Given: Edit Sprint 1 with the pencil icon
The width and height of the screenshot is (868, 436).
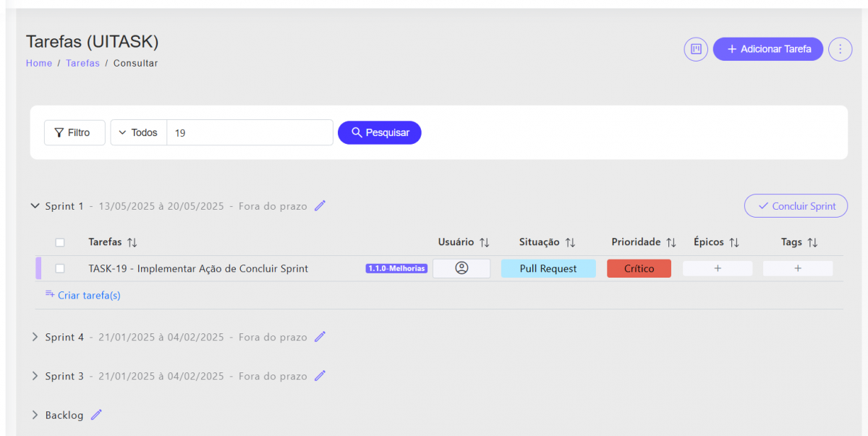Looking at the screenshot, I should tap(320, 206).
